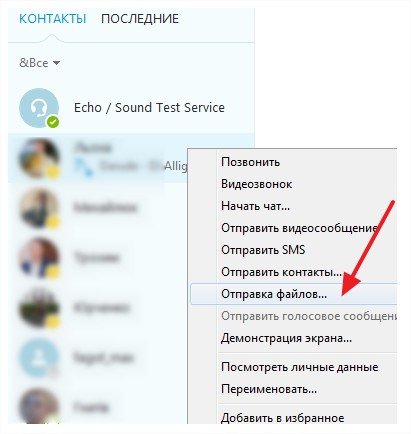The image size is (411, 434).
Task: Open the &Все contact filter dropdown
Action: [40, 63]
